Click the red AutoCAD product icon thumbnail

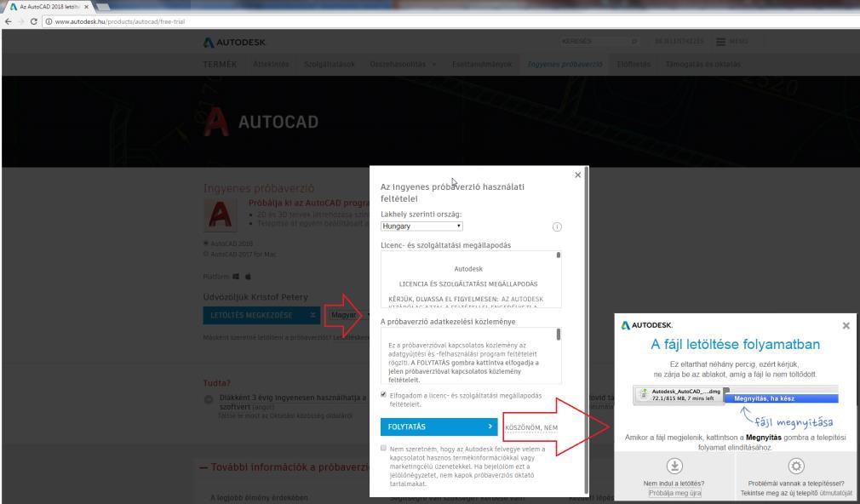[x=221, y=215]
